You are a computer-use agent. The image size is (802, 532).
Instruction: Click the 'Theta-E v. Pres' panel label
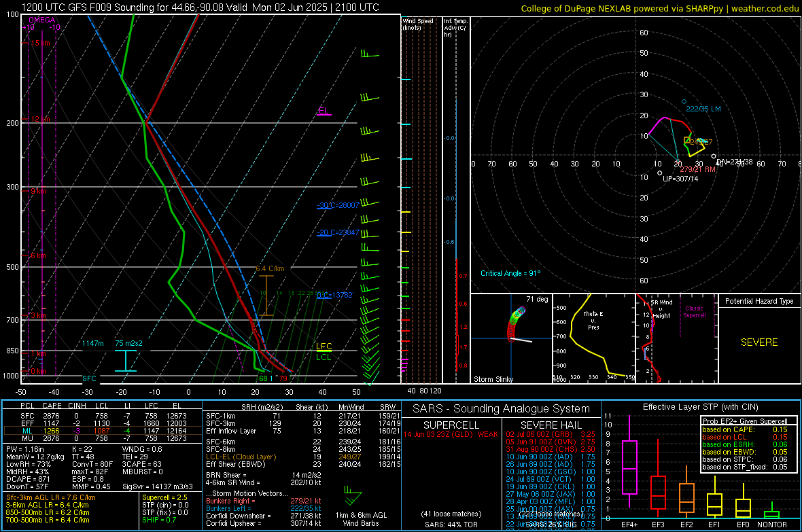point(593,320)
